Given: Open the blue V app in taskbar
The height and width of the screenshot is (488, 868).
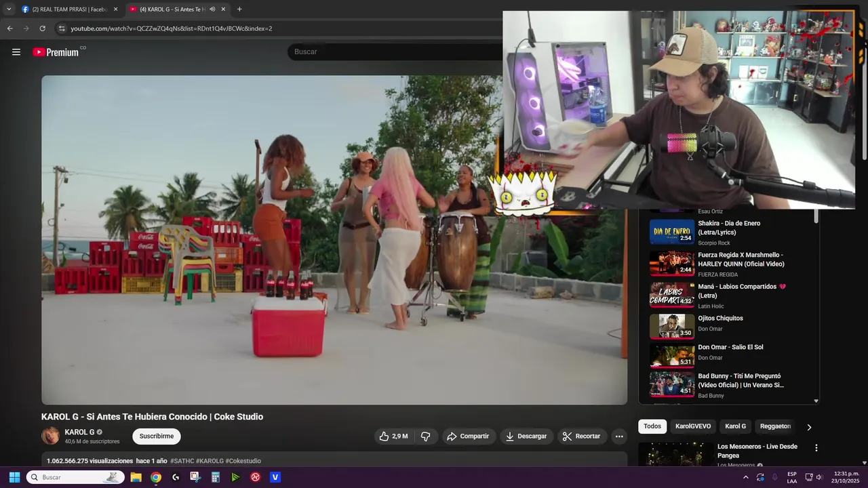Looking at the screenshot, I should point(275,477).
